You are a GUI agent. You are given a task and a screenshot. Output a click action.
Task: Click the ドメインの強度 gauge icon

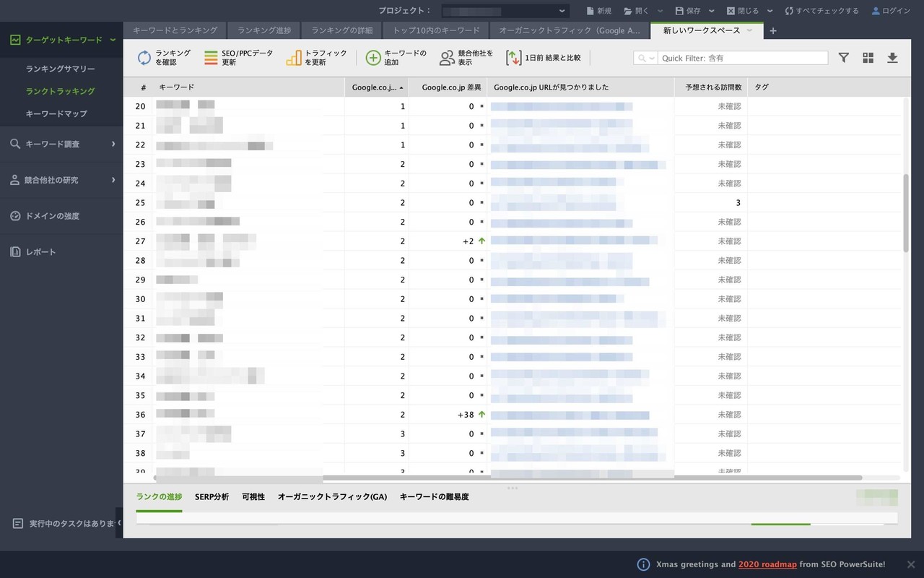14,216
